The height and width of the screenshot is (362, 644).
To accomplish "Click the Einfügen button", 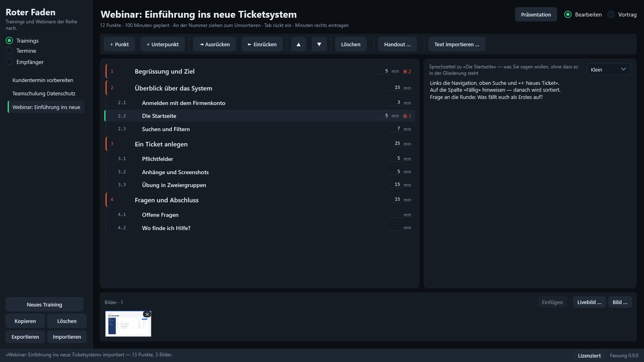I will (552, 302).
